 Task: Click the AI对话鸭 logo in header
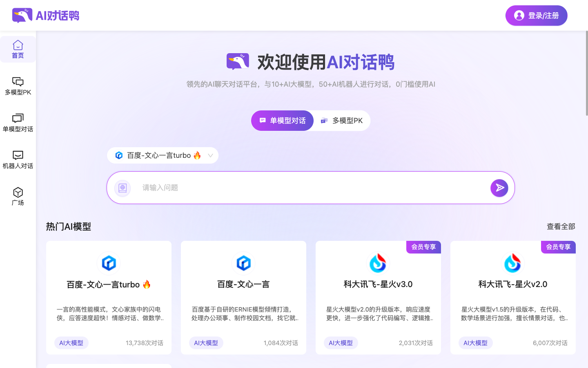tap(46, 16)
